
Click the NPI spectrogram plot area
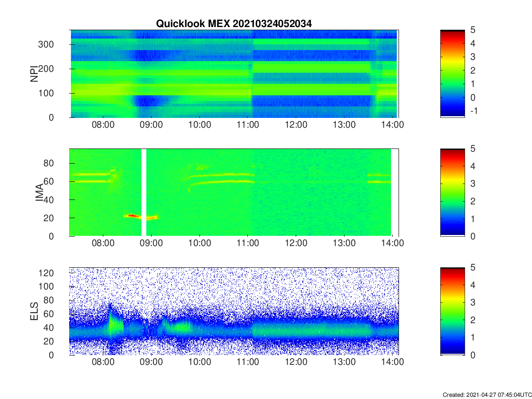tap(234, 74)
